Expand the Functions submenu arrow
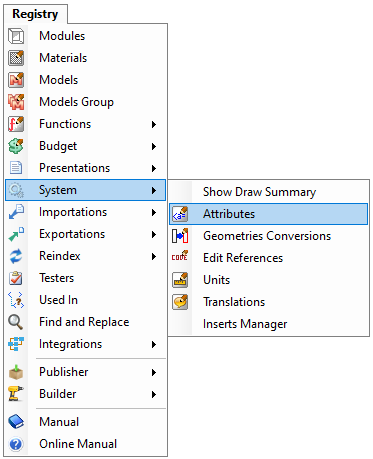This screenshot has height=459, width=373. [x=154, y=124]
